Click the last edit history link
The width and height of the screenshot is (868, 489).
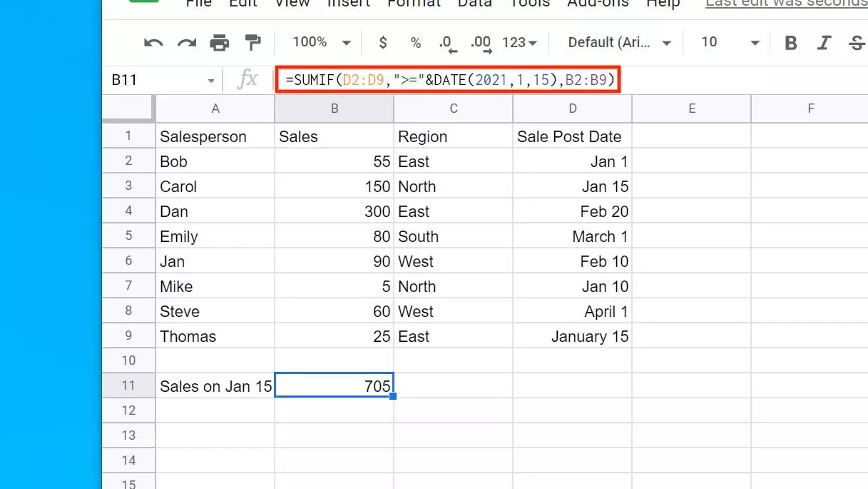[786, 4]
